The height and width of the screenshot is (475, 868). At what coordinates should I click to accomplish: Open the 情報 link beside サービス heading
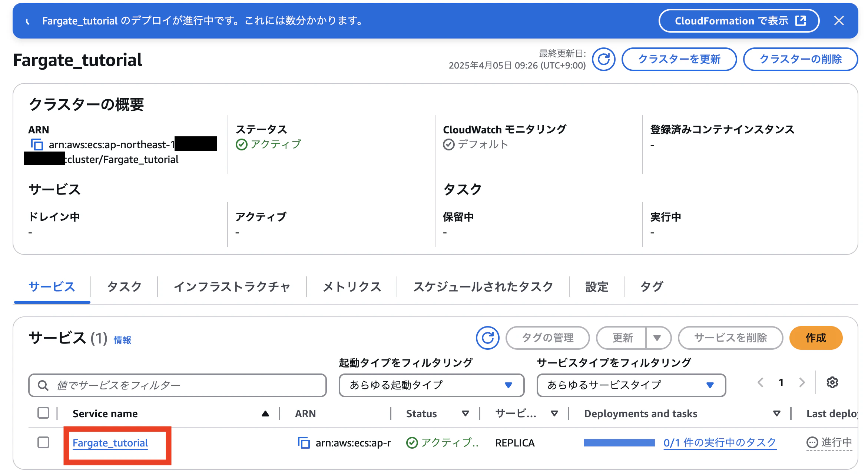coord(122,340)
